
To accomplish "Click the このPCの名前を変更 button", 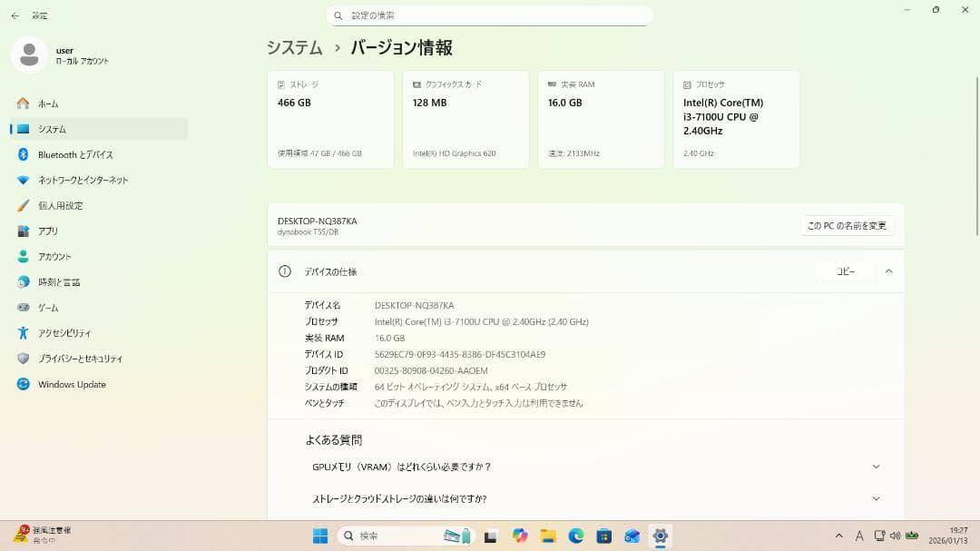I will point(846,225).
